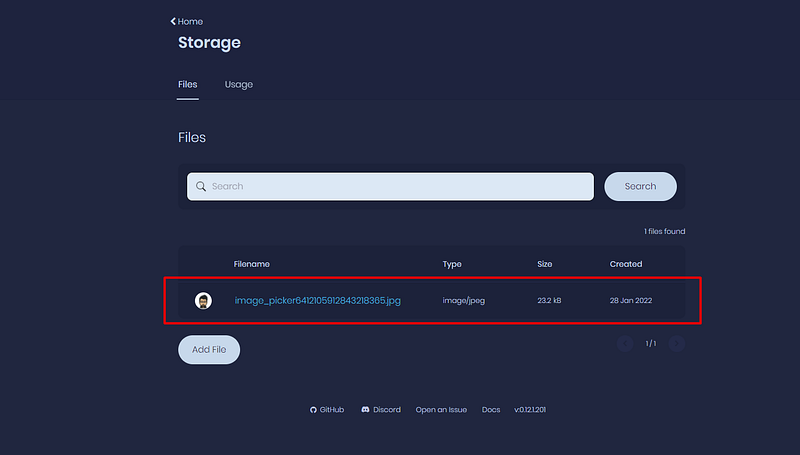
Task: Select the 28 Jan 2022 date cell
Action: (x=631, y=300)
